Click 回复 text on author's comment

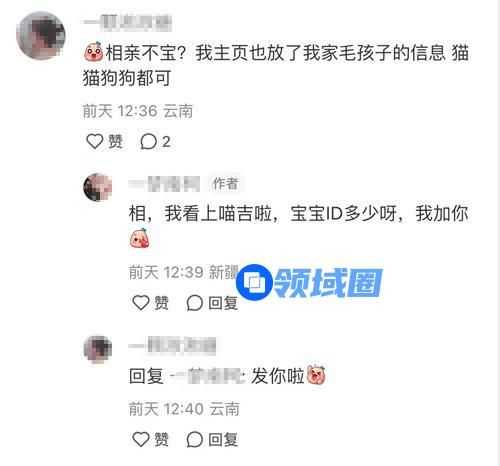tap(223, 303)
